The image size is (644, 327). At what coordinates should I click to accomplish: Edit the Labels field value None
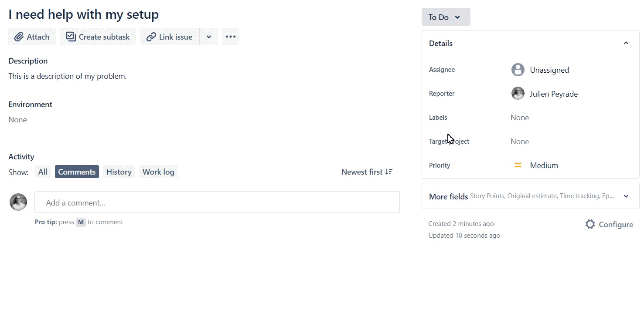click(519, 118)
